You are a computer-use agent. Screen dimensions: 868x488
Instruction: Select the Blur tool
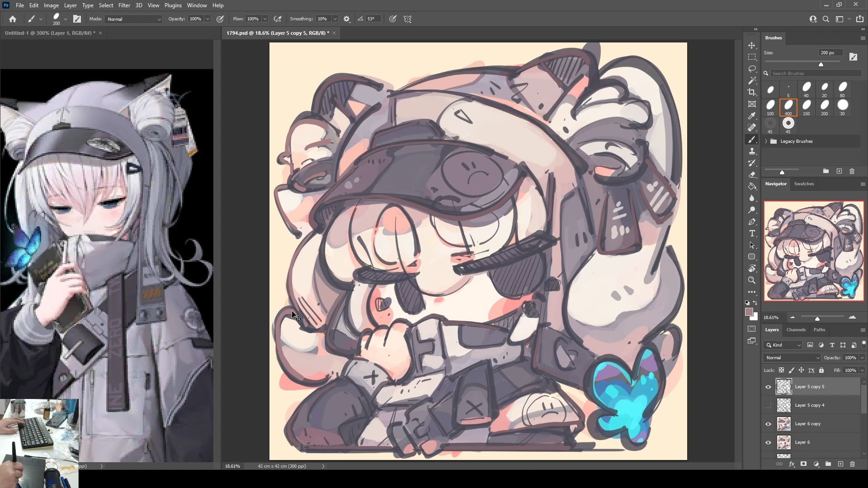[752, 198]
